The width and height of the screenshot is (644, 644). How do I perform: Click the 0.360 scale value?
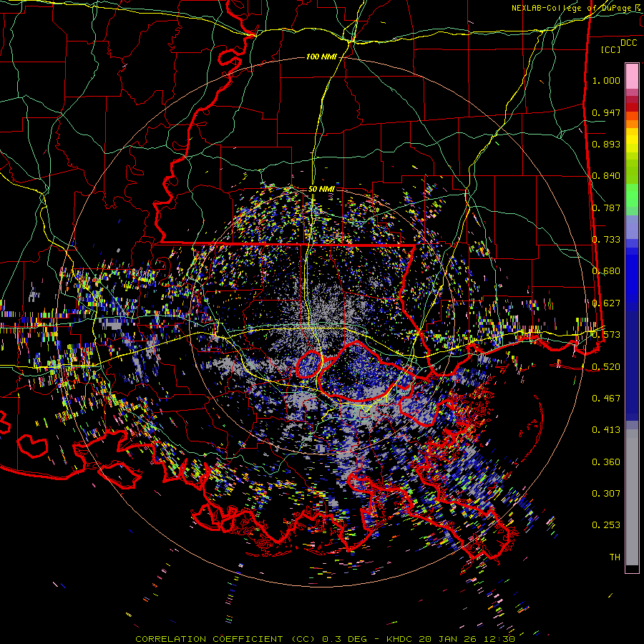pos(606,462)
